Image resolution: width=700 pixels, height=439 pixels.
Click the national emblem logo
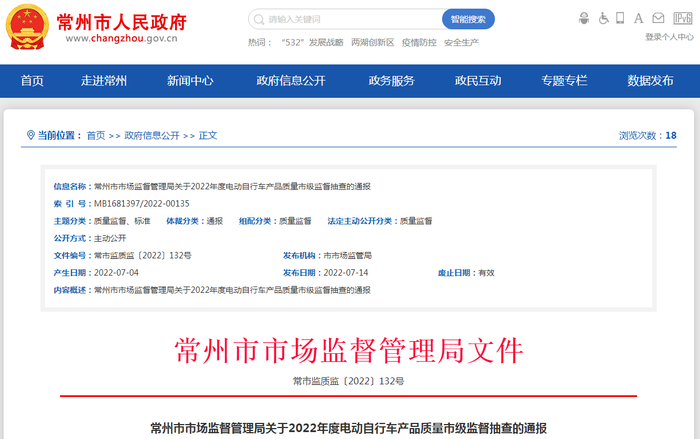point(27,27)
